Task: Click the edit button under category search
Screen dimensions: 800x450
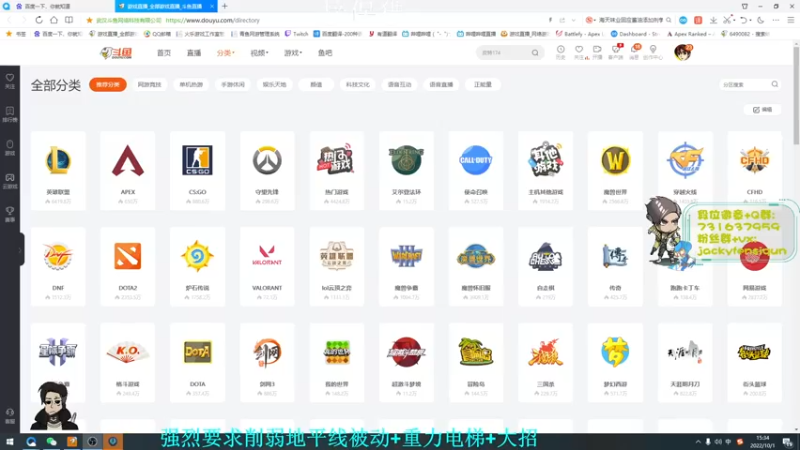Action: (763, 110)
